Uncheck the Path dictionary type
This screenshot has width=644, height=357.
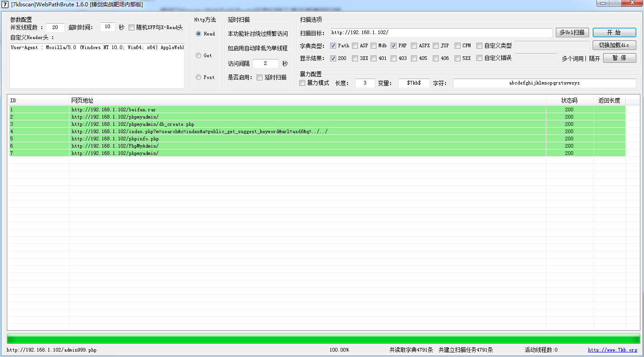[x=333, y=45]
